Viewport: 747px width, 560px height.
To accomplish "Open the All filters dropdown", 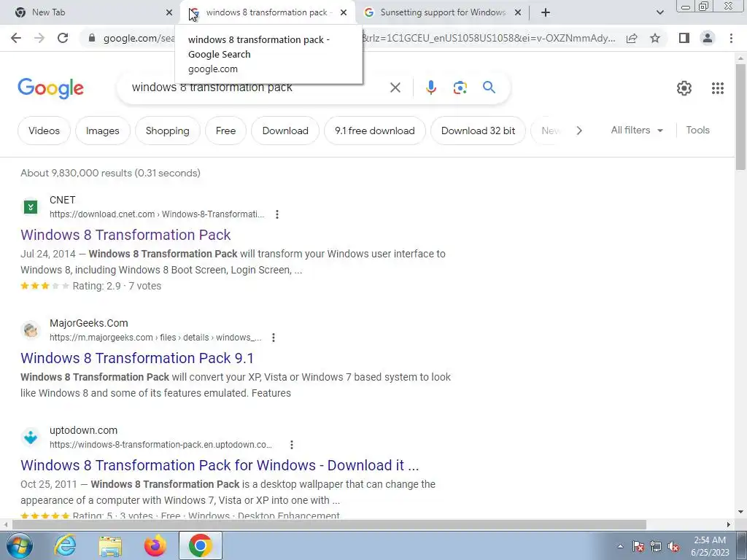I will pos(637,130).
